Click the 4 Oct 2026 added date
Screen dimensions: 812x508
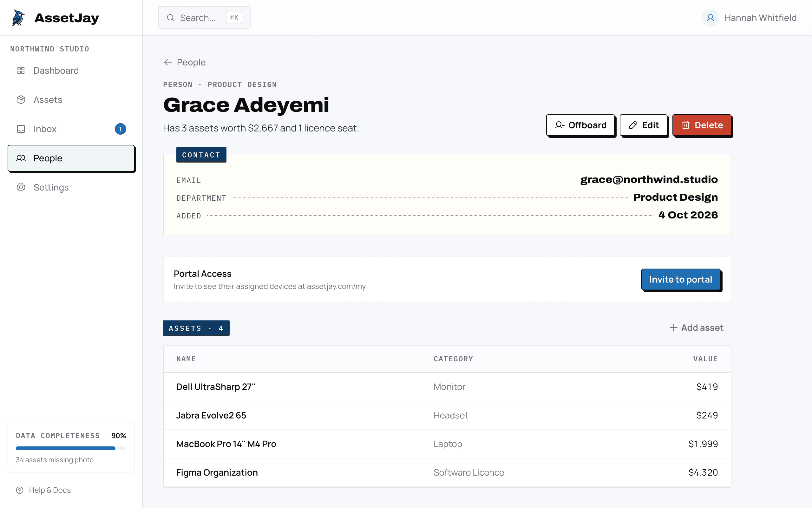[688, 215]
